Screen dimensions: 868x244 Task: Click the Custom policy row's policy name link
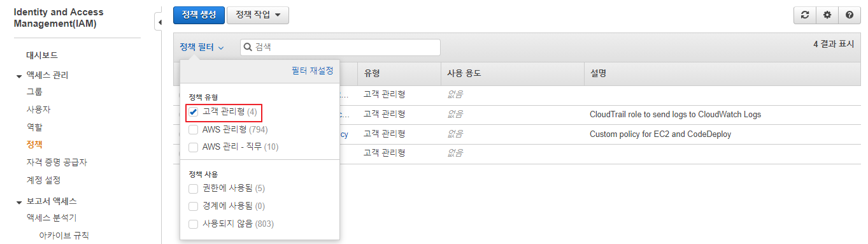click(x=344, y=134)
